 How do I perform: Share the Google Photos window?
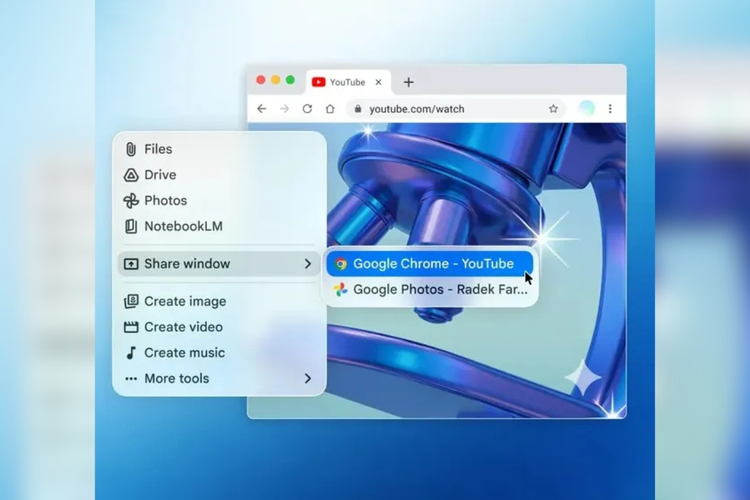tap(431, 290)
